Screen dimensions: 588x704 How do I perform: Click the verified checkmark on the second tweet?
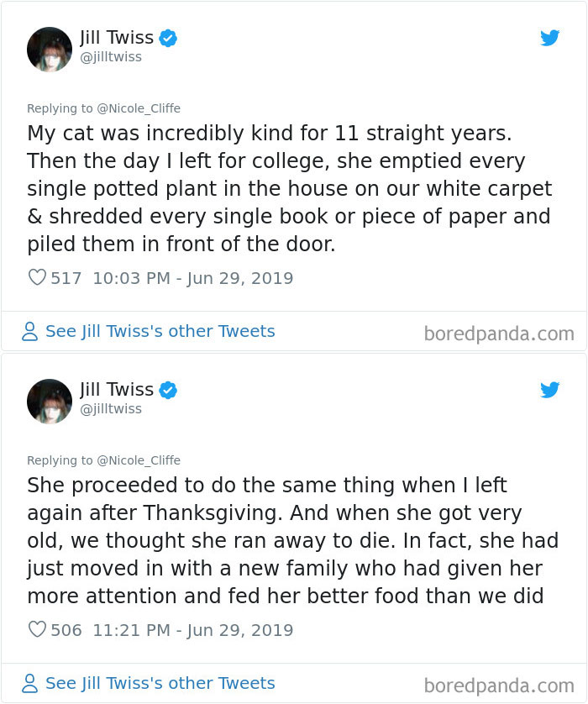(167, 390)
